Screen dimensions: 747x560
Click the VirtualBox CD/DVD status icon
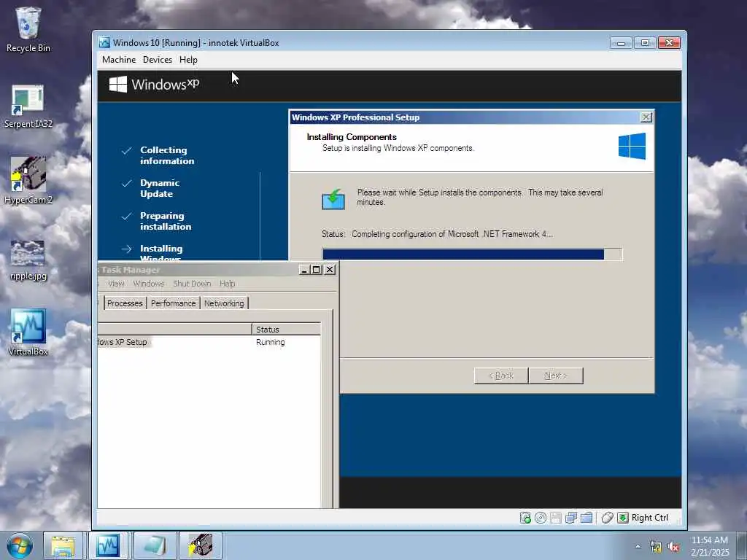pyautogui.click(x=541, y=518)
